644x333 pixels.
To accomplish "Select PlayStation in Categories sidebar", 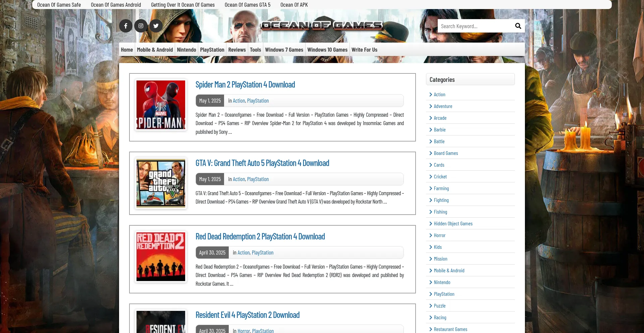I will point(444,294).
